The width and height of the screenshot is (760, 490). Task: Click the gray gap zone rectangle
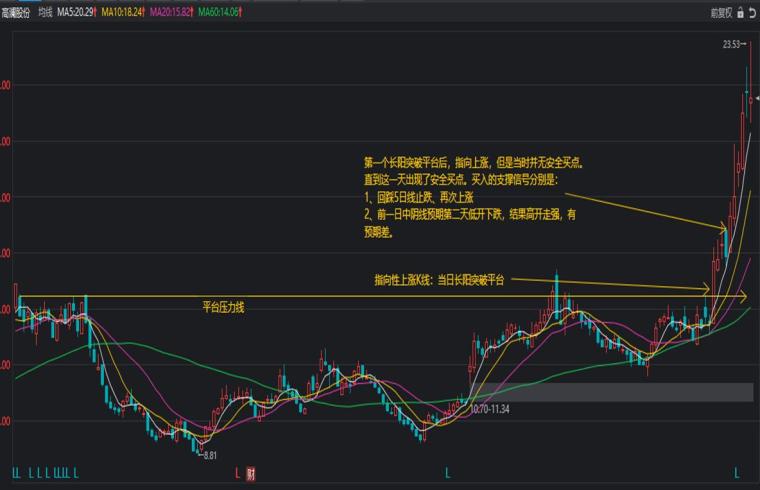click(x=612, y=392)
